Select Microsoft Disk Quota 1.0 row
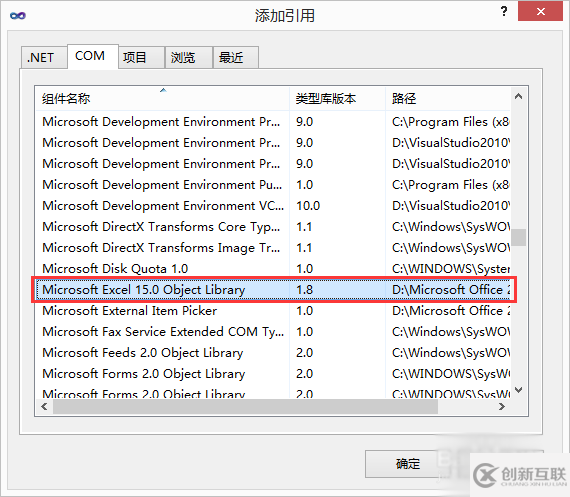The height and width of the screenshot is (497, 570). tap(273, 269)
